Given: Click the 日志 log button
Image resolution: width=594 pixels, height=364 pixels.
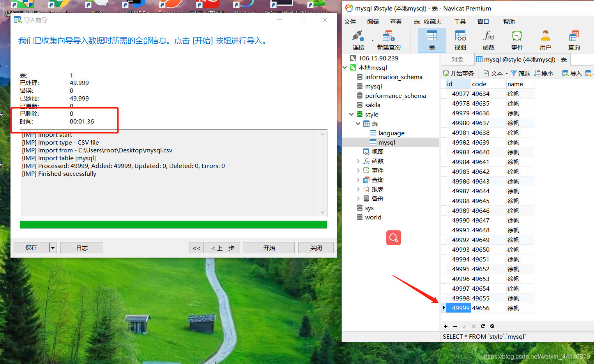Looking at the screenshot, I should [x=82, y=247].
